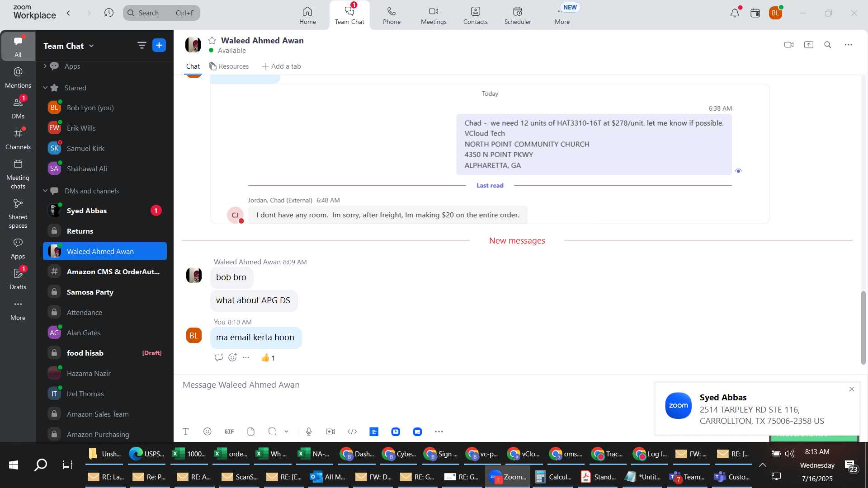Viewport: 868px width, 488px height.
Task: Open Channels in the sidebar
Action: 18,139
